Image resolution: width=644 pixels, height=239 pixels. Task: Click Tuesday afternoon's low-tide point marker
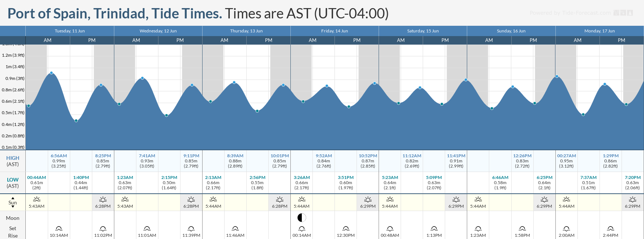point(76,121)
